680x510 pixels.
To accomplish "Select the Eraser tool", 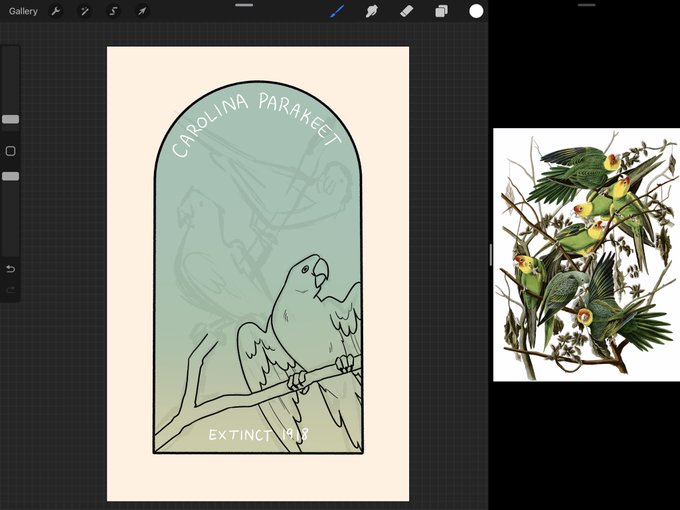I will (x=406, y=11).
